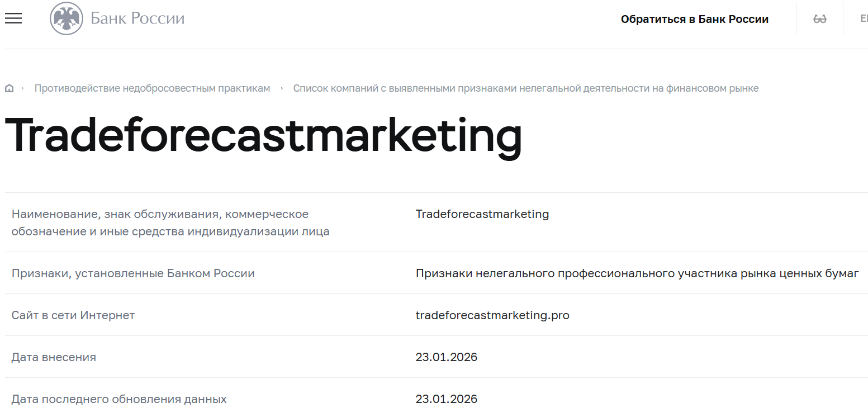The height and width of the screenshot is (417, 868).
Task: Open the illegal activity companies list breadcrumb link
Action: (x=527, y=88)
